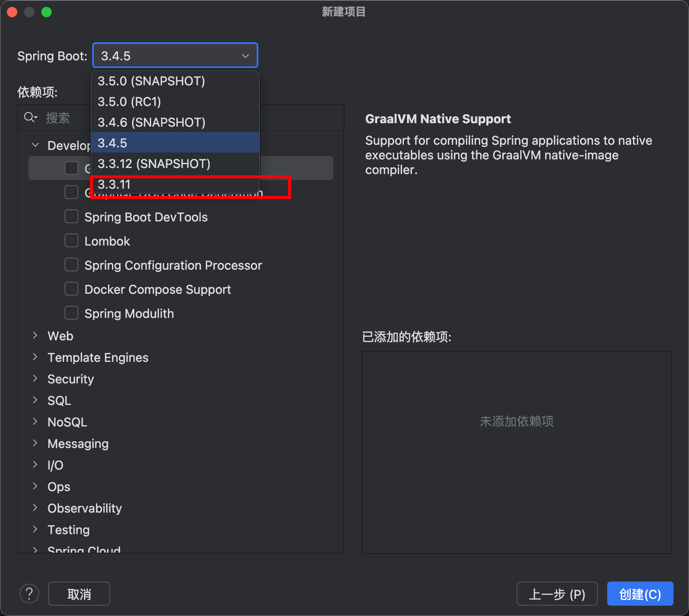
Task: Select the Security tree row label
Action: pyautogui.click(x=71, y=379)
